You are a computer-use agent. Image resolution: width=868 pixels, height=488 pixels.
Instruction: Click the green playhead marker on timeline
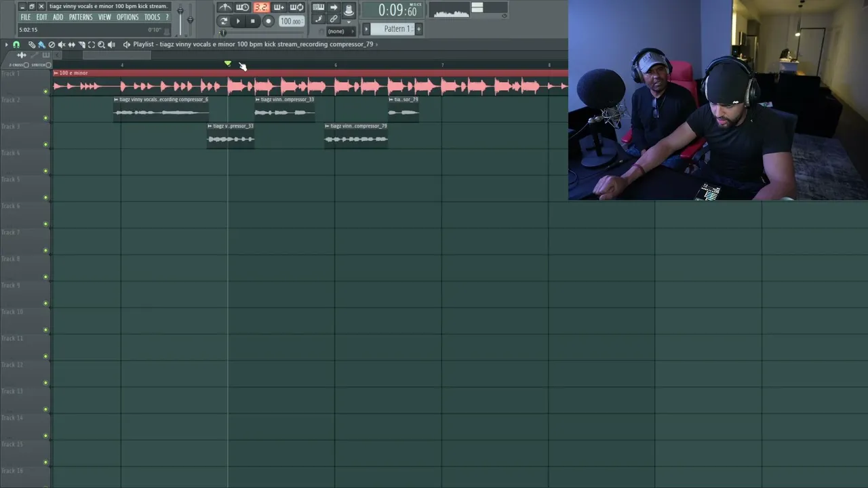click(228, 64)
